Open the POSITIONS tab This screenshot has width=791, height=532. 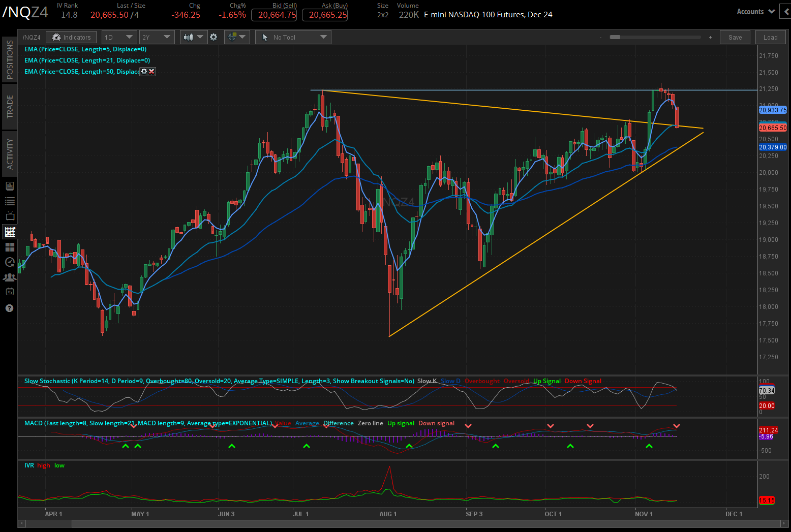[x=10, y=58]
